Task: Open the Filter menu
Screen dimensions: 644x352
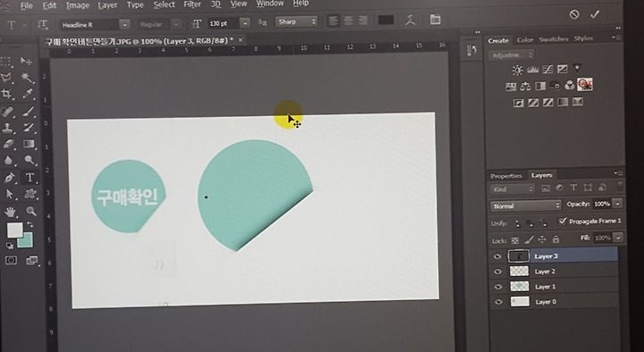Action: point(192,4)
